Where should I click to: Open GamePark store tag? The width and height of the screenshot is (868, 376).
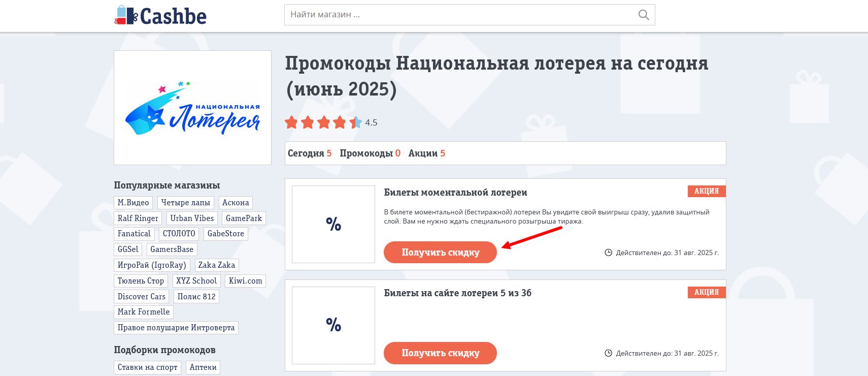244,218
